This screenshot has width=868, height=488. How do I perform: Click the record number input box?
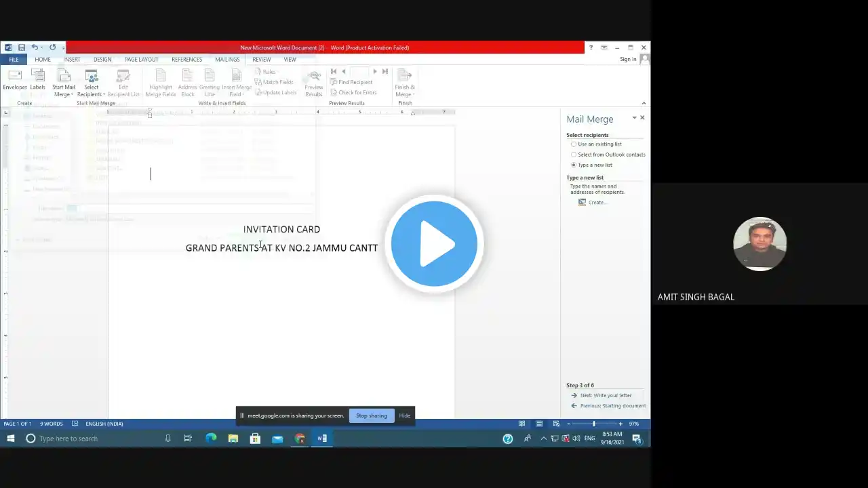click(359, 71)
